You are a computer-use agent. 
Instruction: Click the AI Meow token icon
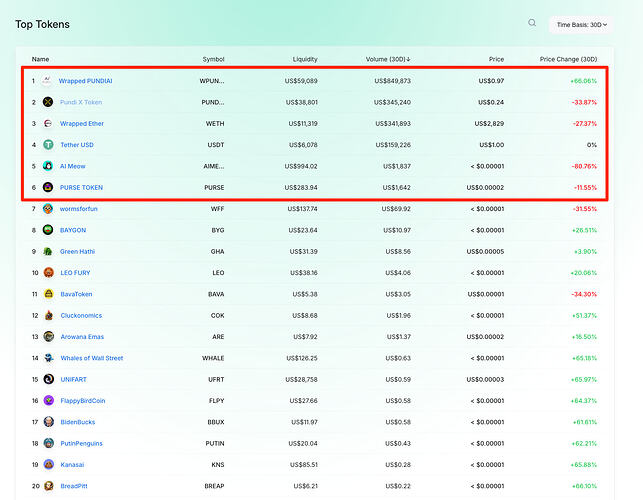47,166
